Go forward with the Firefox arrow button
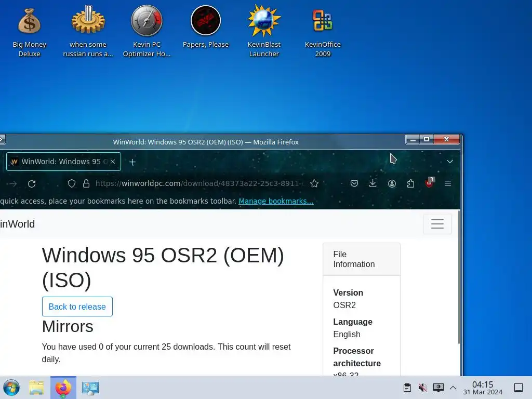 [x=13, y=183]
